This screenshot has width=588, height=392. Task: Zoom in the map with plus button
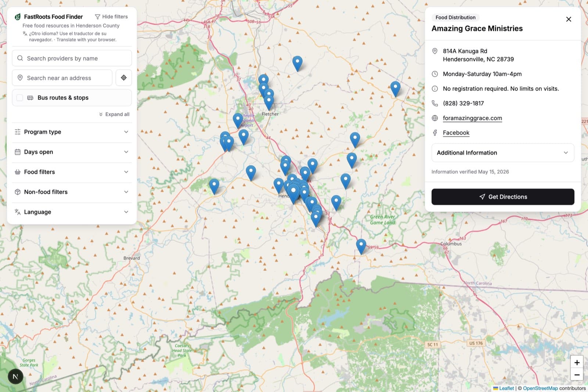pos(577,362)
